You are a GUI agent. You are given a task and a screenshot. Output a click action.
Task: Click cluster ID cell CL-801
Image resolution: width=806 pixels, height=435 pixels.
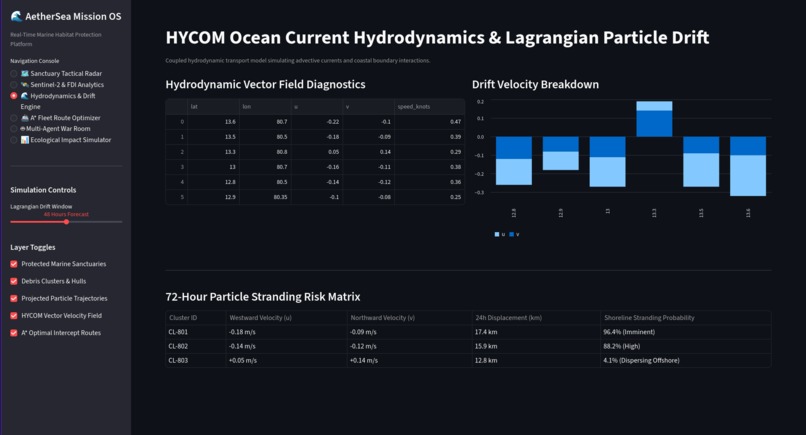(x=196, y=332)
